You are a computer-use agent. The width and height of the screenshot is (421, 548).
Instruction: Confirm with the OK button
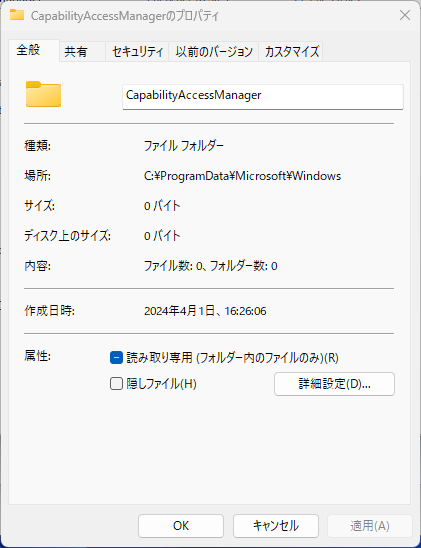coord(181,526)
